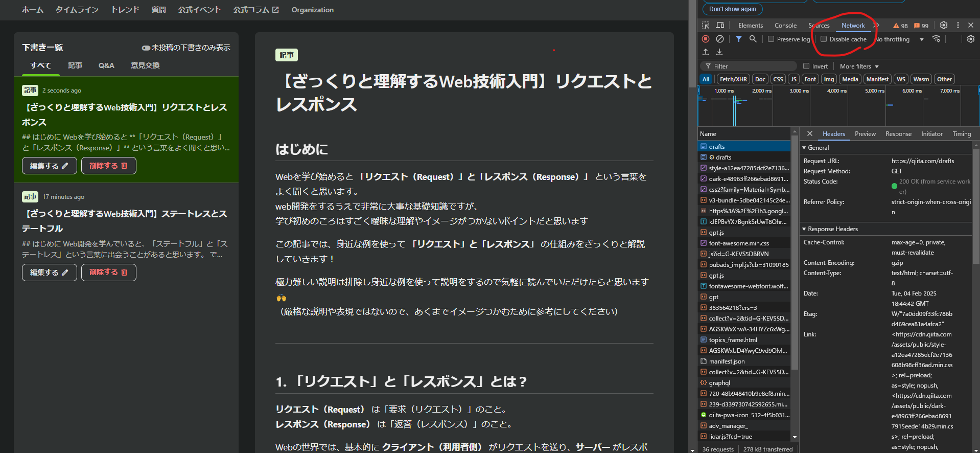Click Don't show again button

tap(732, 9)
